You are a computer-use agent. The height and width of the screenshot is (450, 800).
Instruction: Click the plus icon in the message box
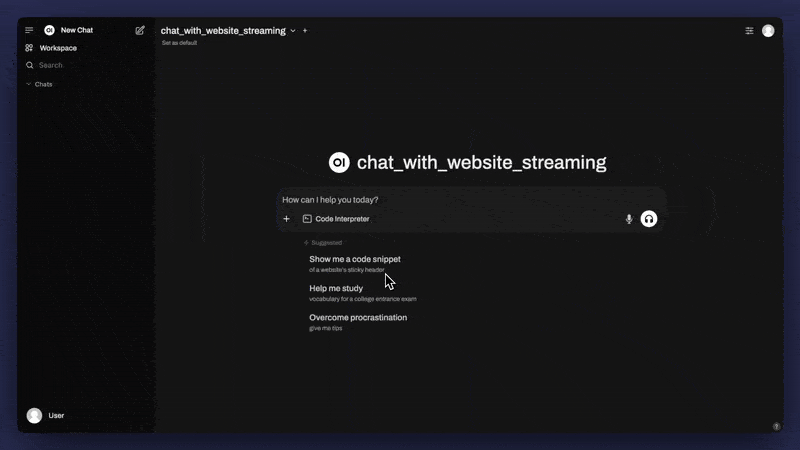tap(286, 219)
